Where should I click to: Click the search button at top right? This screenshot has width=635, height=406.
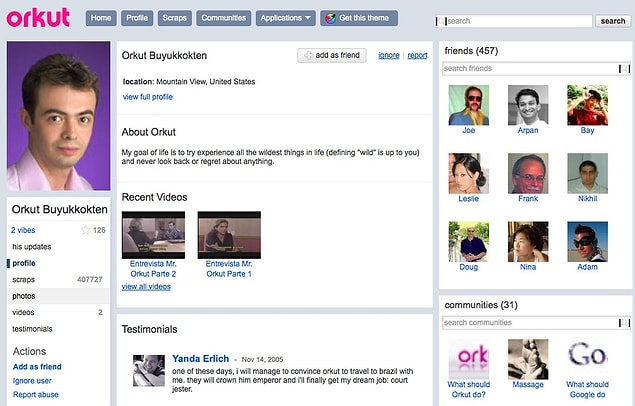click(x=613, y=21)
